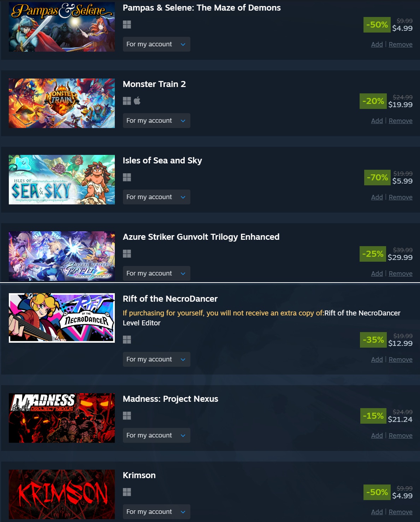The width and height of the screenshot is (420, 522).
Task: Remove Rift of the NecroDancer from cart
Action: click(x=401, y=360)
